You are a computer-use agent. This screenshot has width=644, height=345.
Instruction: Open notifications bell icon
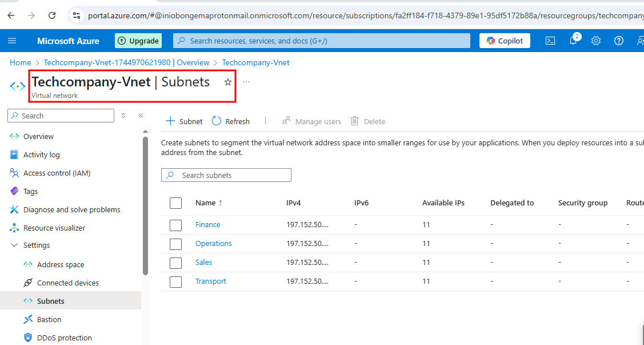click(573, 41)
